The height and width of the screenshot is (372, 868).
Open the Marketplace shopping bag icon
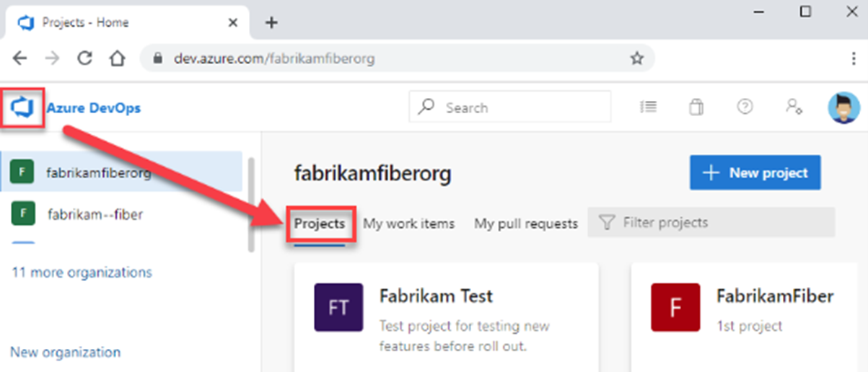(x=696, y=107)
